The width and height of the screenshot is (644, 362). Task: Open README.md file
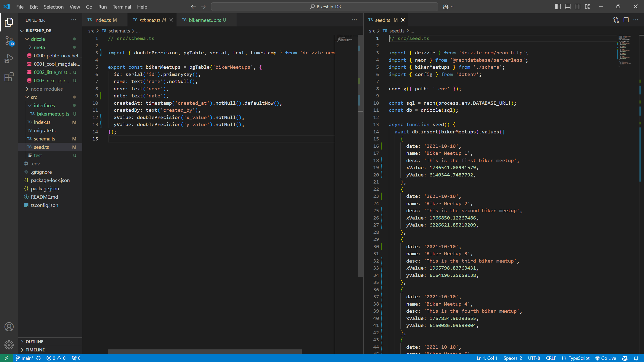point(50,197)
